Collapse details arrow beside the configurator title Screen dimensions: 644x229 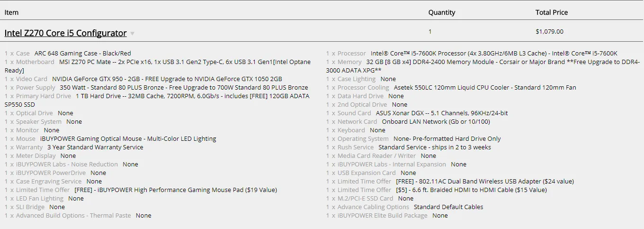(x=132, y=34)
